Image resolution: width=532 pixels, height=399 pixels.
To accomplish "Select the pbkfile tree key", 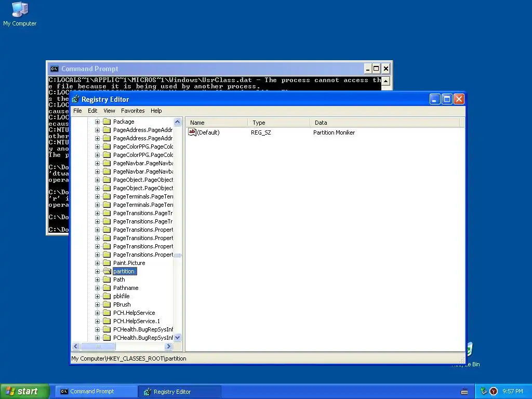I will [122, 296].
